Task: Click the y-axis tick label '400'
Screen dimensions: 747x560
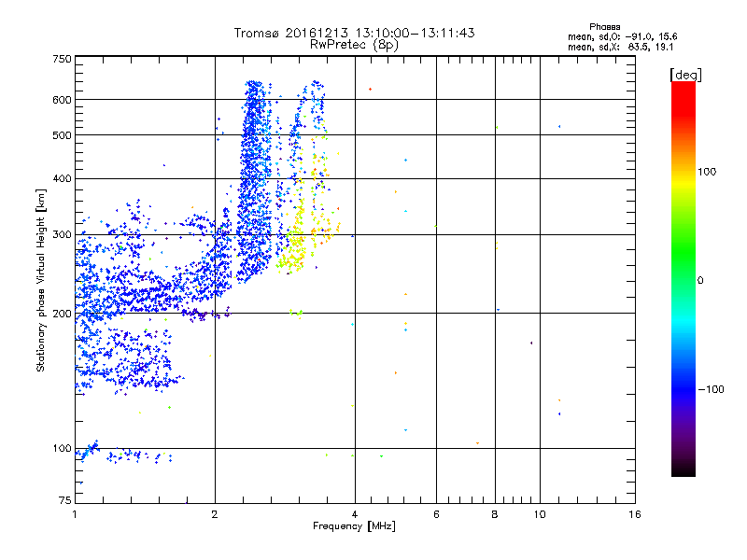Action: pyautogui.click(x=62, y=179)
